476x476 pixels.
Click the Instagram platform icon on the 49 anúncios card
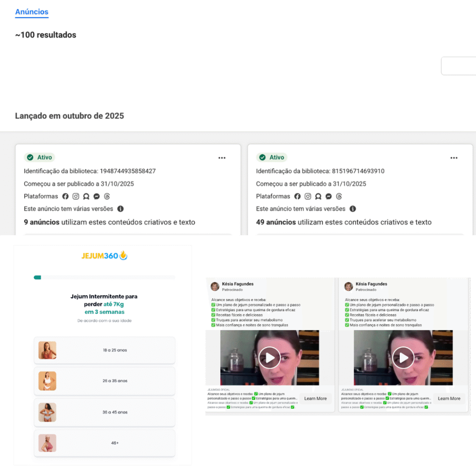[308, 197]
